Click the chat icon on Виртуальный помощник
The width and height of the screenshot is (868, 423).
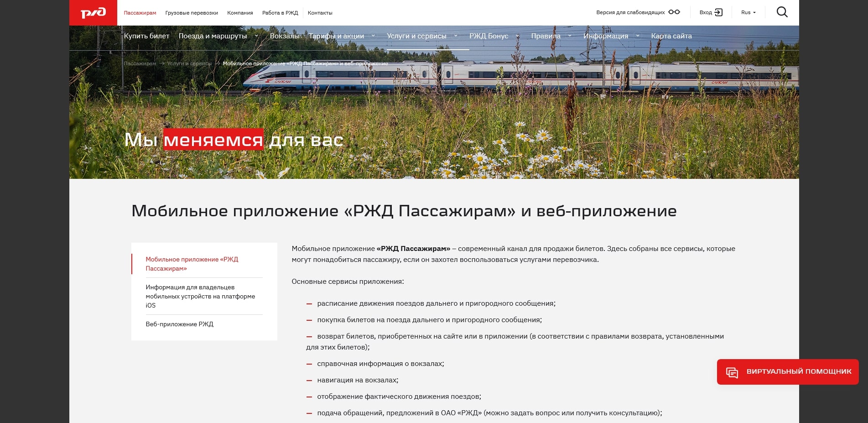(733, 372)
